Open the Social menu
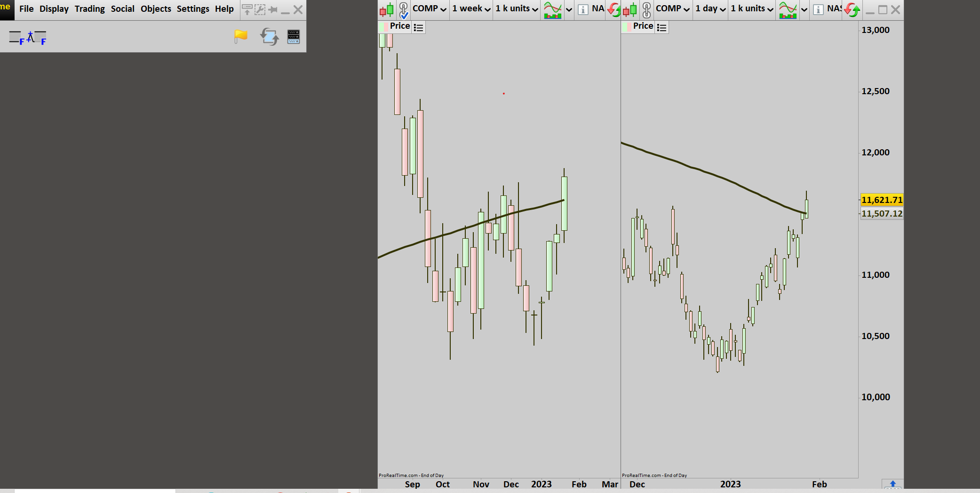 point(123,9)
